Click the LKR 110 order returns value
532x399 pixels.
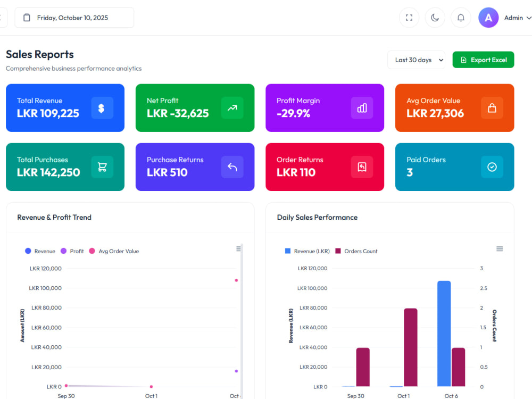(296, 172)
